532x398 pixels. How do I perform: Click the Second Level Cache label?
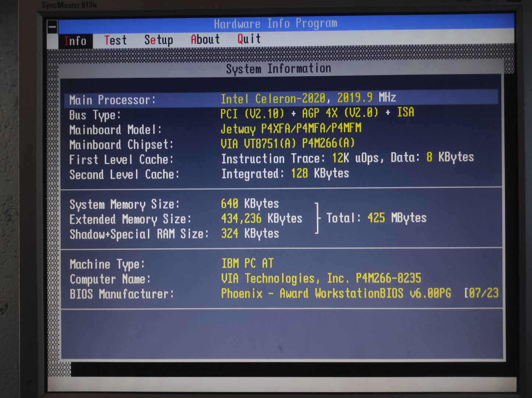point(124,175)
